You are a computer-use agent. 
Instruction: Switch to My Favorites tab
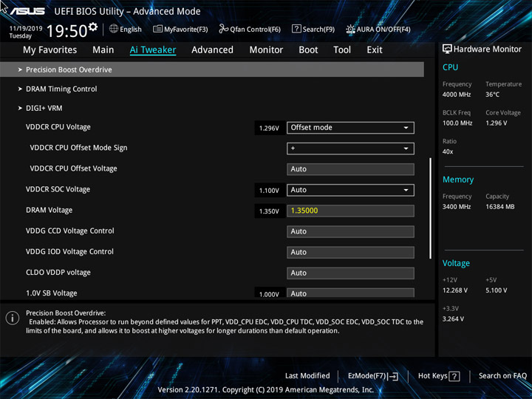point(50,50)
